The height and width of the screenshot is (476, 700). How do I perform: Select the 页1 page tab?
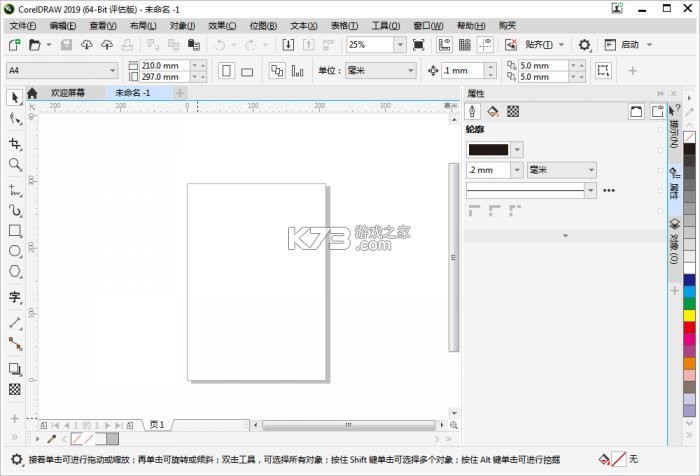[x=157, y=425]
